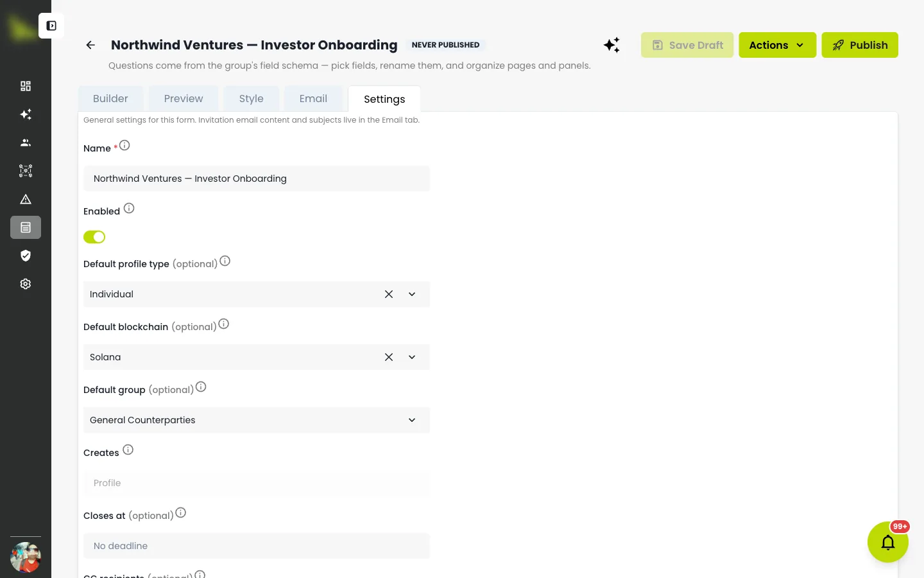Expand the Default profile type dropdown arrow
This screenshot has height=578, width=924.
coord(412,294)
